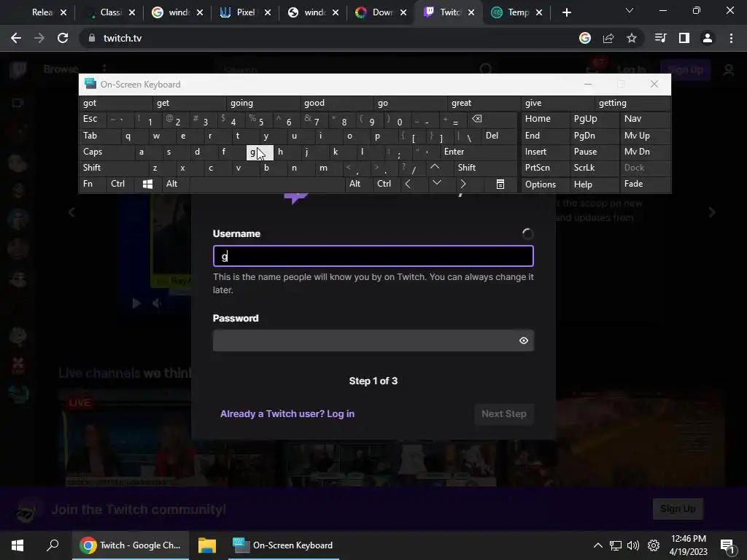
Task: Click the Next Step button
Action: [504, 414]
